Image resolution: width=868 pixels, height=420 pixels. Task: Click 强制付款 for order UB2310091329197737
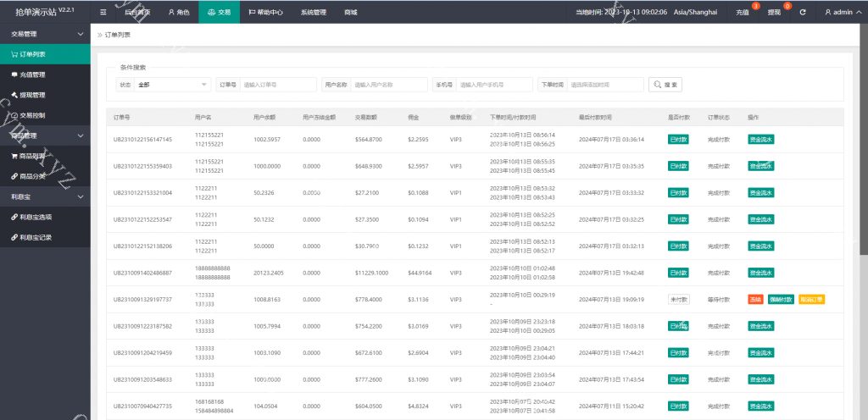[781, 300]
